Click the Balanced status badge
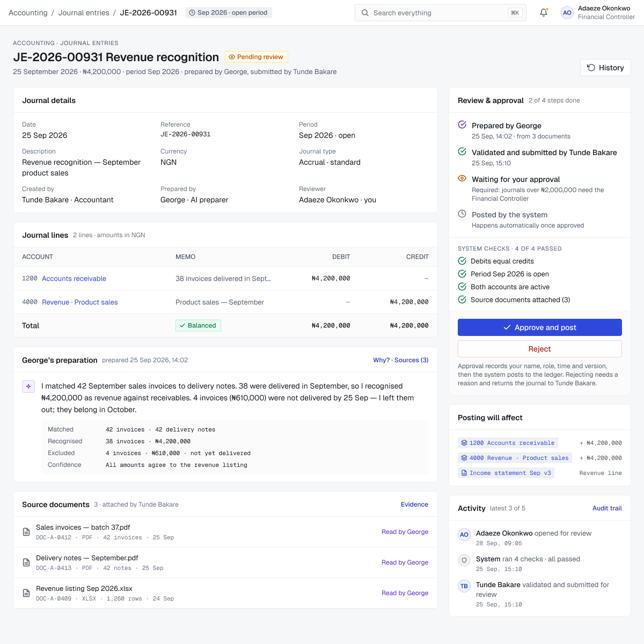Screen dimensions: 644x644 [x=198, y=325]
